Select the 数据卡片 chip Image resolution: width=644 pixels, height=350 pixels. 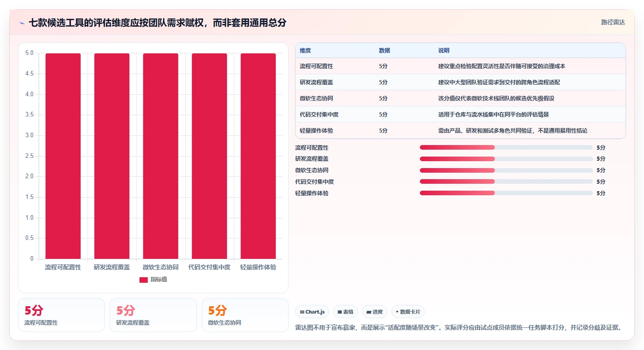pyautogui.click(x=408, y=312)
